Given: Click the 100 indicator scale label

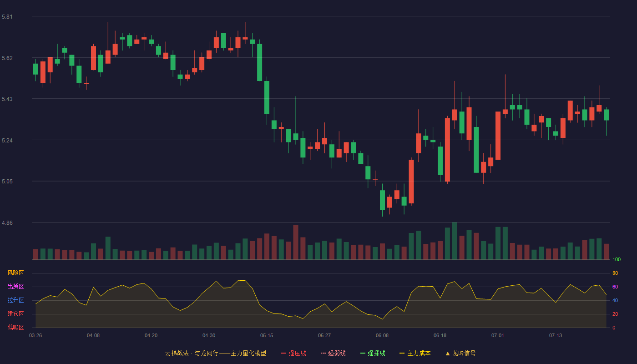Looking at the screenshot, I should 617,260.
